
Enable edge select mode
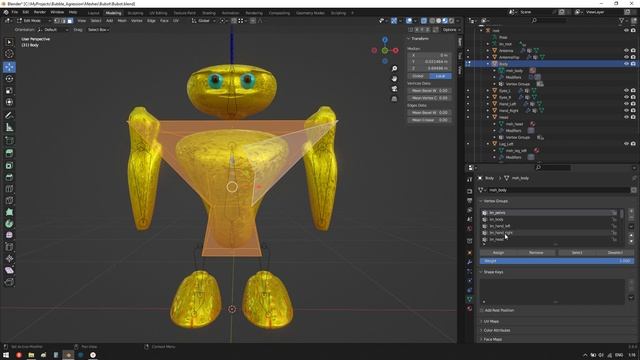point(63,20)
